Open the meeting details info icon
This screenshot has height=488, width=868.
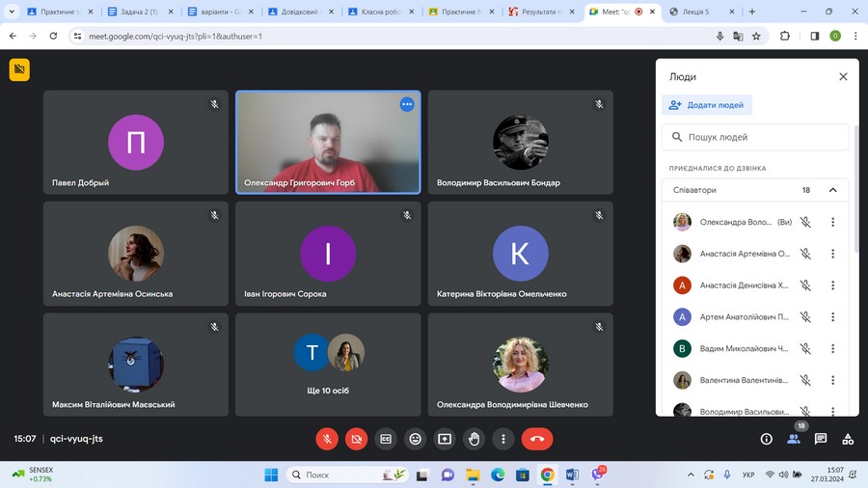pyautogui.click(x=767, y=439)
